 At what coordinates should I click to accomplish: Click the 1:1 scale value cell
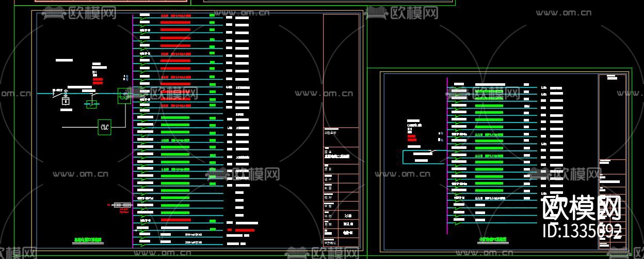348,215
